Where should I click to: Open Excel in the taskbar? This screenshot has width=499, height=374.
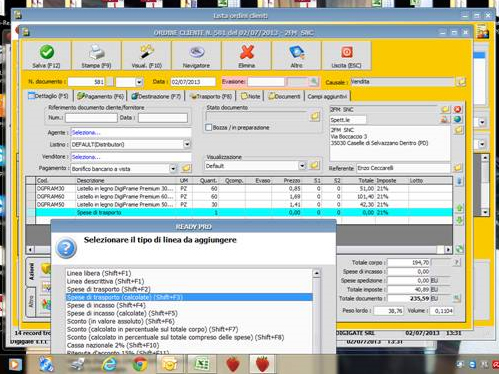tap(201, 364)
